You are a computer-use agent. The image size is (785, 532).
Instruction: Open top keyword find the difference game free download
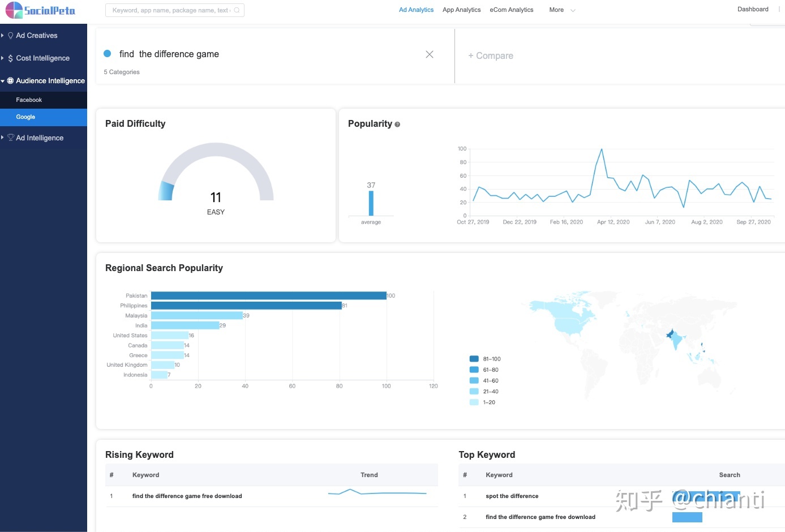tap(541, 517)
